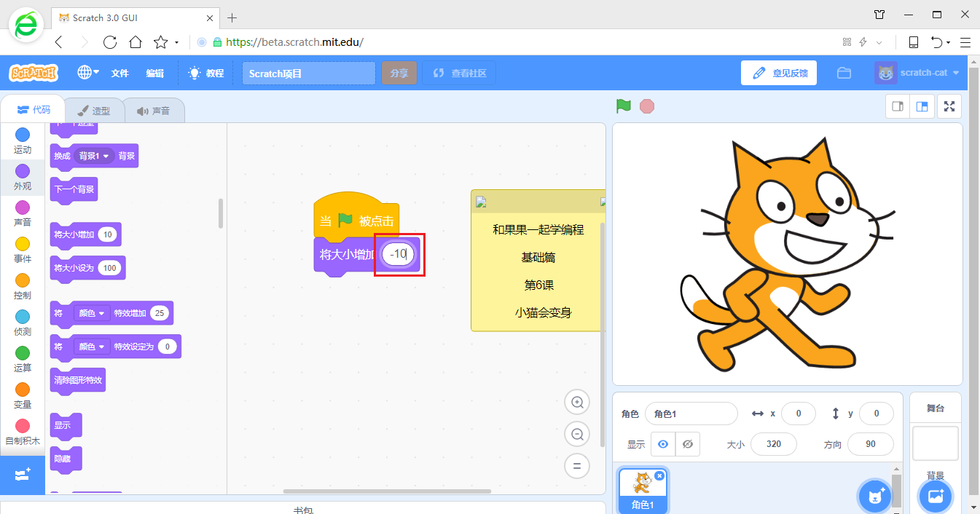Click the 分享 share button
Viewport: 980px width, 514px height.
click(x=399, y=74)
